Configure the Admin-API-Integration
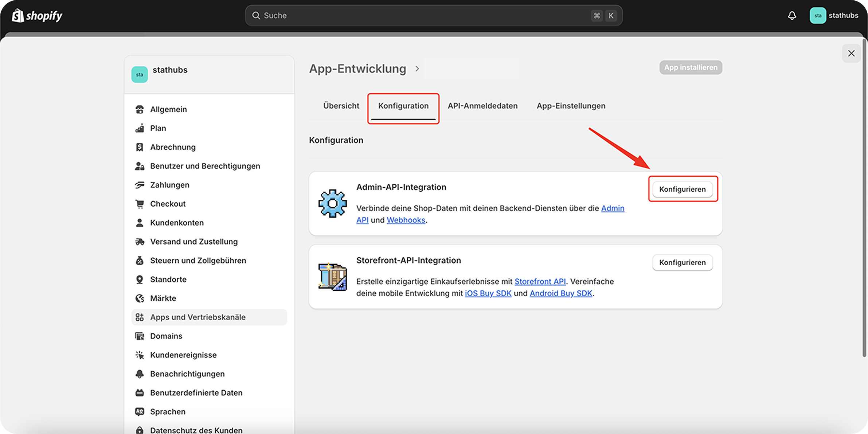868x434 pixels. coord(683,189)
